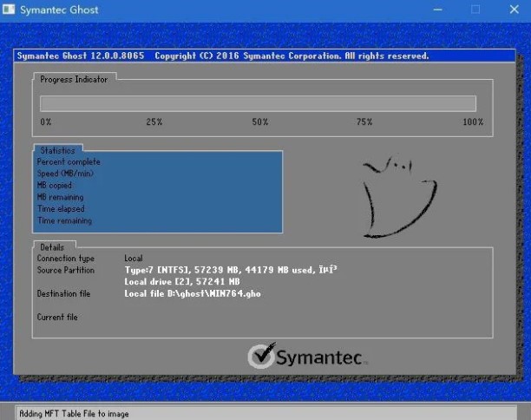The height and width of the screenshot is (420, 531).
Task: Click the Symantec Ghost window title bar
Action: point(217,10)
